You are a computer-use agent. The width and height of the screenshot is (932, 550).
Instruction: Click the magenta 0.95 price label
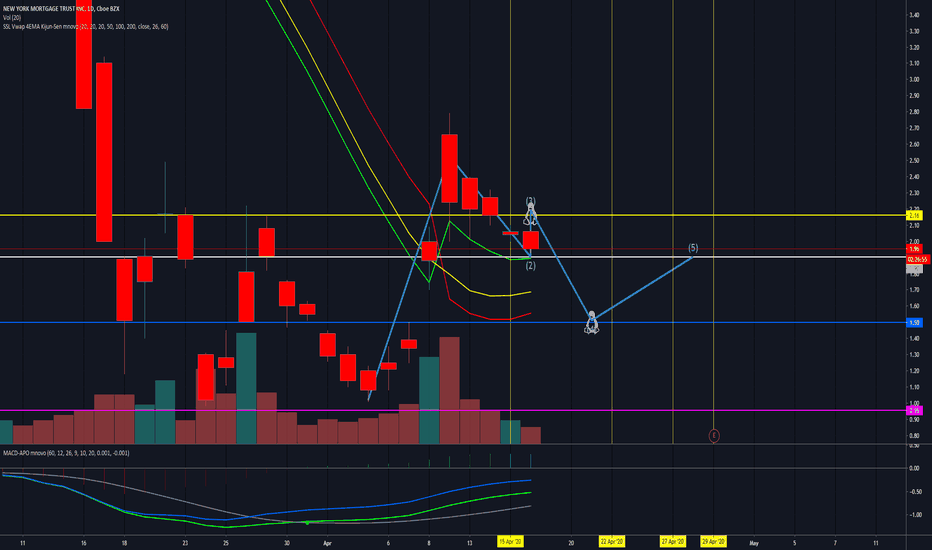click(914, 410)
